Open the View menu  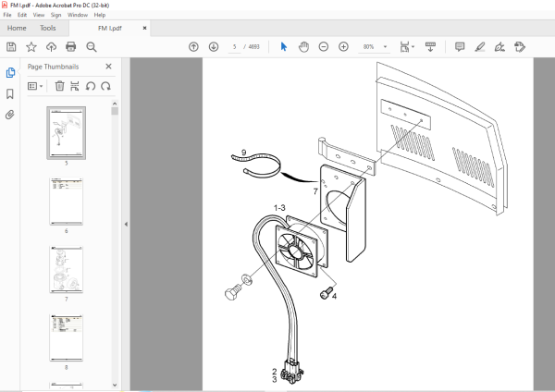click(x=39, y=15)
